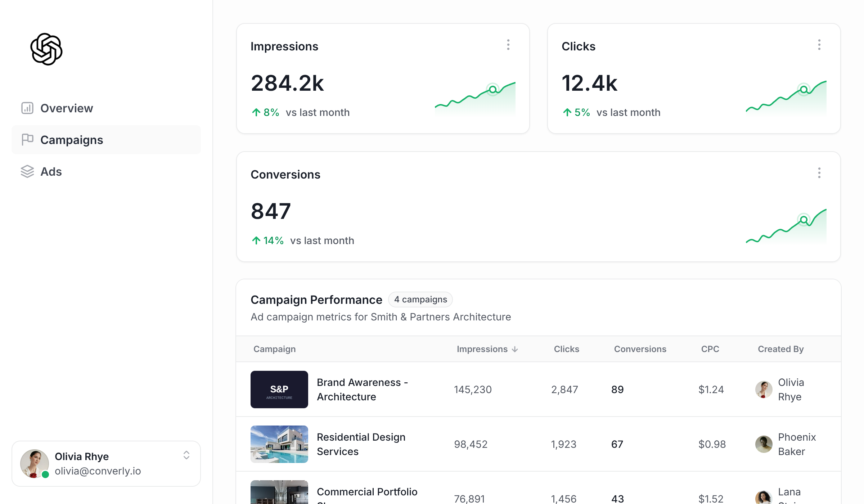Click the 67 conversions cell
Screen dimensions: 864x504
[617, 444]
